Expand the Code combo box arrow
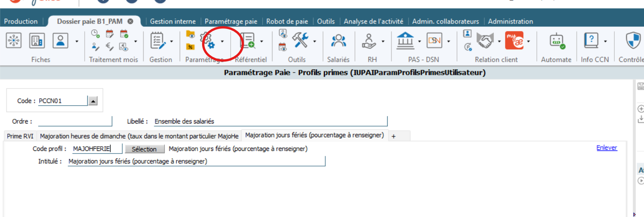This screenshot has height=217, width=644. point(93,101)
